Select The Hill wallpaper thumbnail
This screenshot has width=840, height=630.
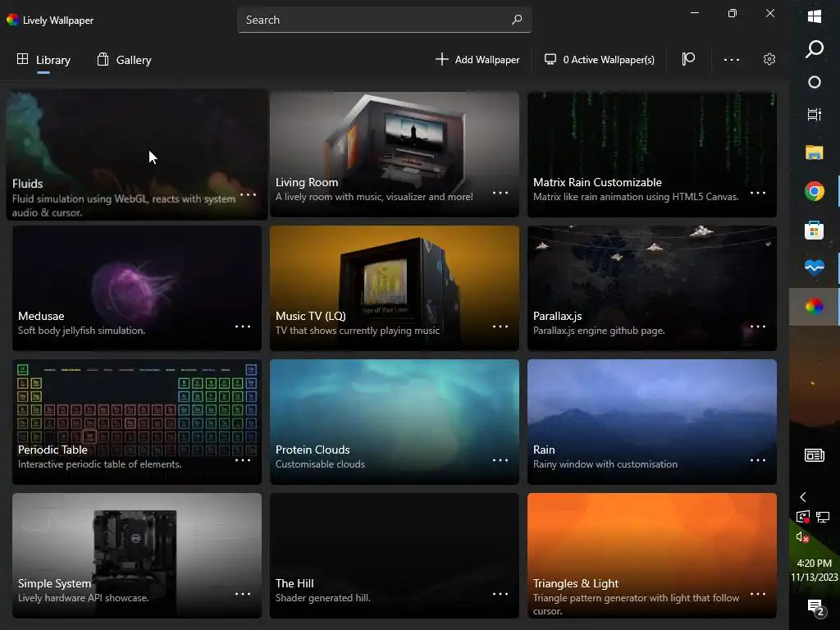[395, 555]
